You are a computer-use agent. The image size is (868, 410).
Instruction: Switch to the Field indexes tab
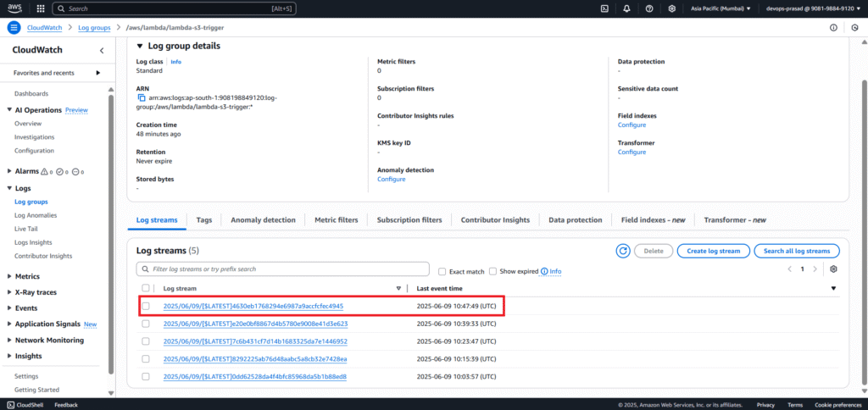click(654, 219)
